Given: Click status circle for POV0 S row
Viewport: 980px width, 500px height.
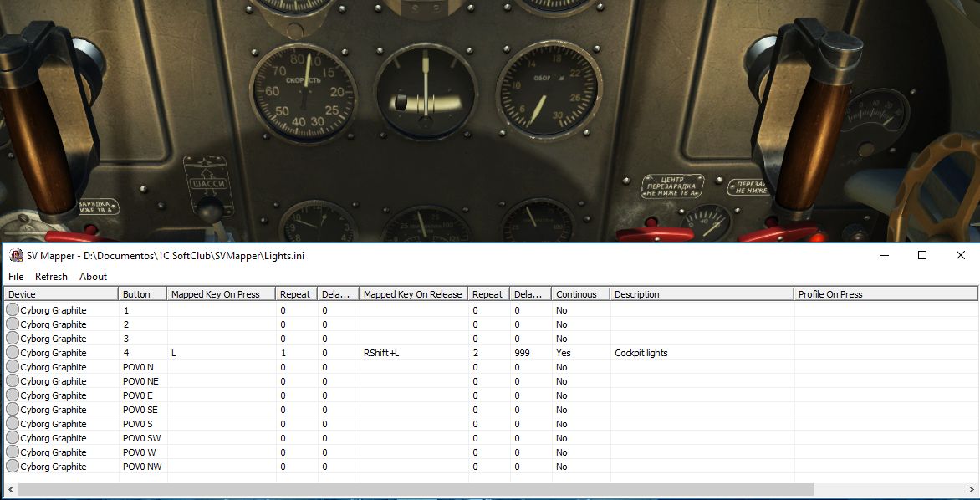Looking at the screenshot, I should [x=13, y=424].
